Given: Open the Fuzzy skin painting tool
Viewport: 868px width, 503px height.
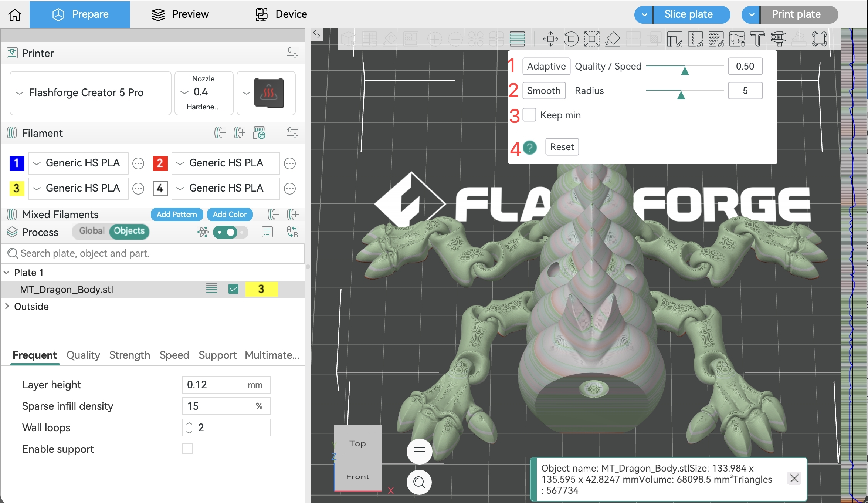Looking at the screenshot, I should click(x=716, y=39).
